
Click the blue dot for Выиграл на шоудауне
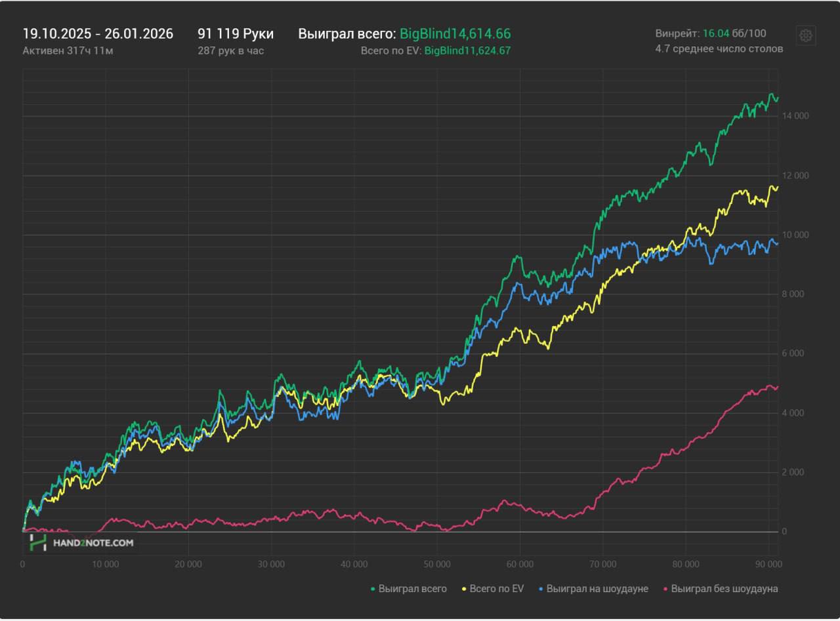(x=541, y=589)
